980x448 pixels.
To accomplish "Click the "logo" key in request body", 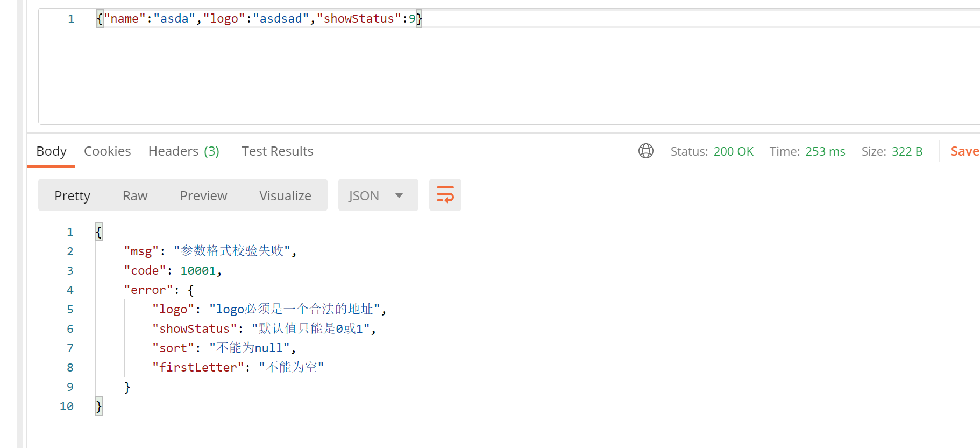I will [224, 19].
